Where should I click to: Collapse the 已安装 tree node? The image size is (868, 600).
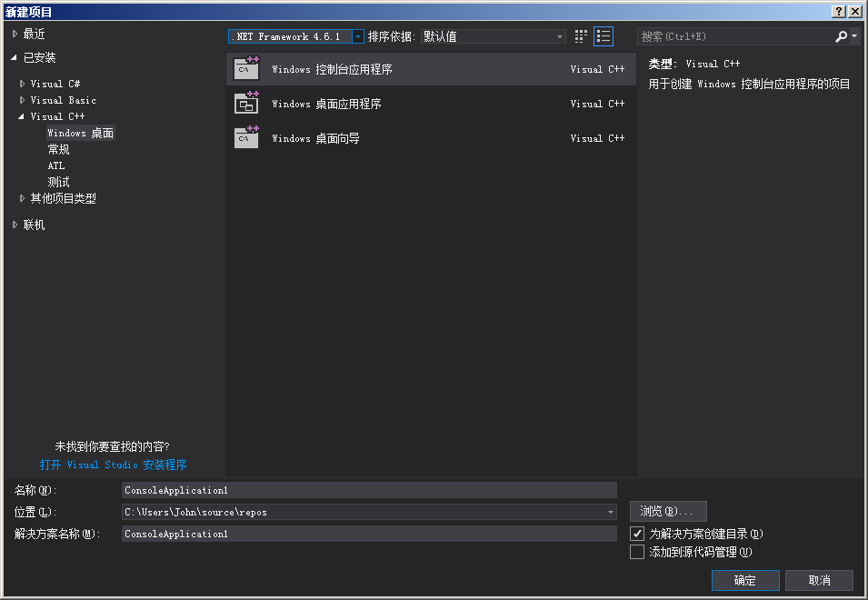(x=15, y=57)
